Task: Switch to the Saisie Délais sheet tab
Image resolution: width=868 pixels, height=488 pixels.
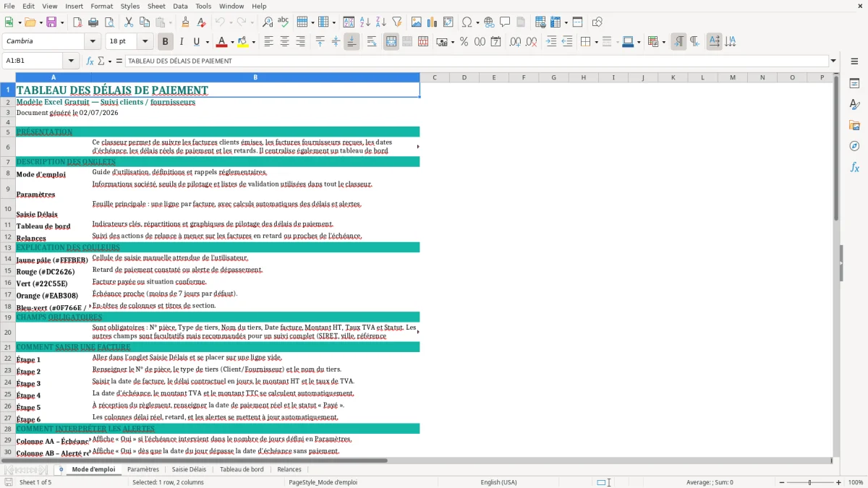Action: click(x=189, y=469)
